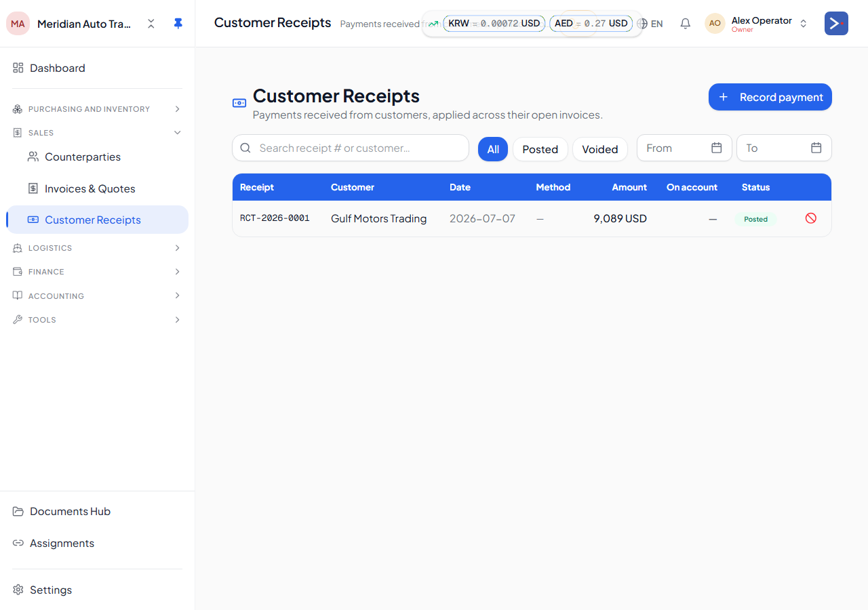This screenshot has width=868, height=610.
Task: Click the Status column header
Action: [x=756, y=187]
